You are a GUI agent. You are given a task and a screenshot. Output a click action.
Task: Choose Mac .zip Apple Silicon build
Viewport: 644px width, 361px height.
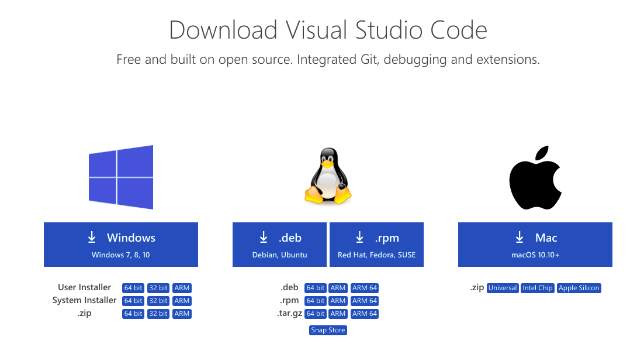pyautogui.click(x=579, y=288)
